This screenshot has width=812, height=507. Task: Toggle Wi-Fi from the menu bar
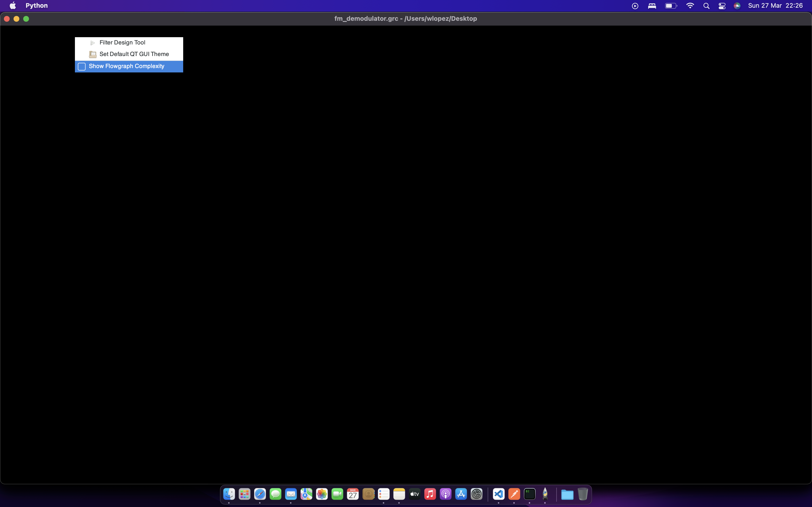[690, 6]
